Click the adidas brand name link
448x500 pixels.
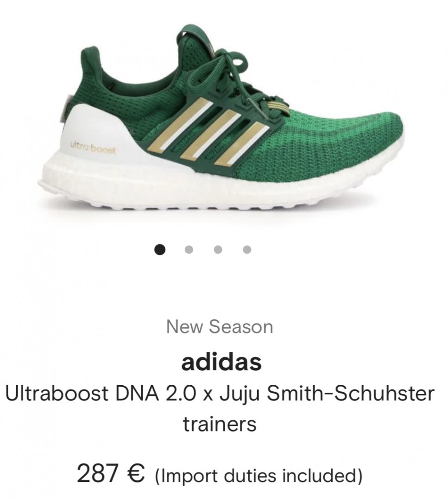click(221, 362)
